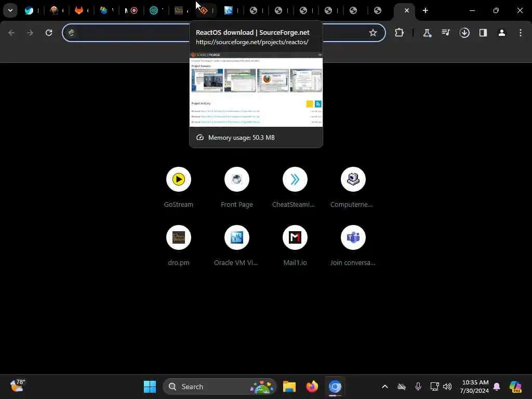This screenshot has width=532, height=399.
Task: Open the clock showing 10:35 AM
Action: click(475, 387)
